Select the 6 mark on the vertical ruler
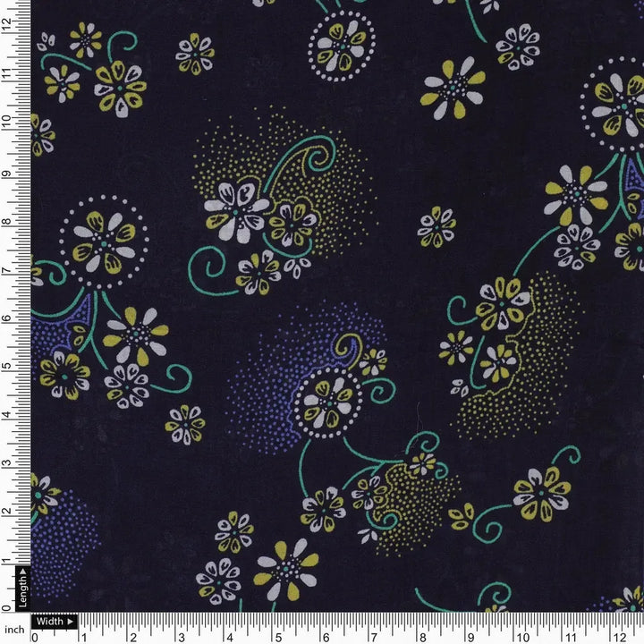 click(x=7, y=318)
